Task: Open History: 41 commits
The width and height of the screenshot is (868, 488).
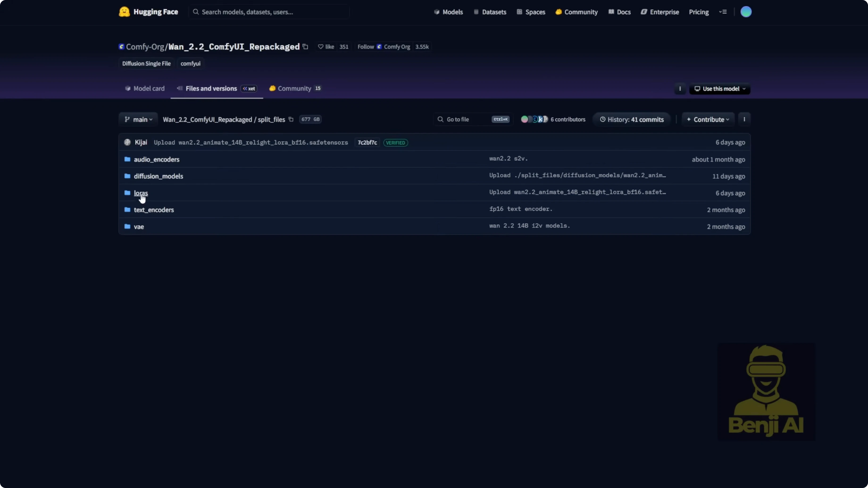Action: click(x=632, y=120)
